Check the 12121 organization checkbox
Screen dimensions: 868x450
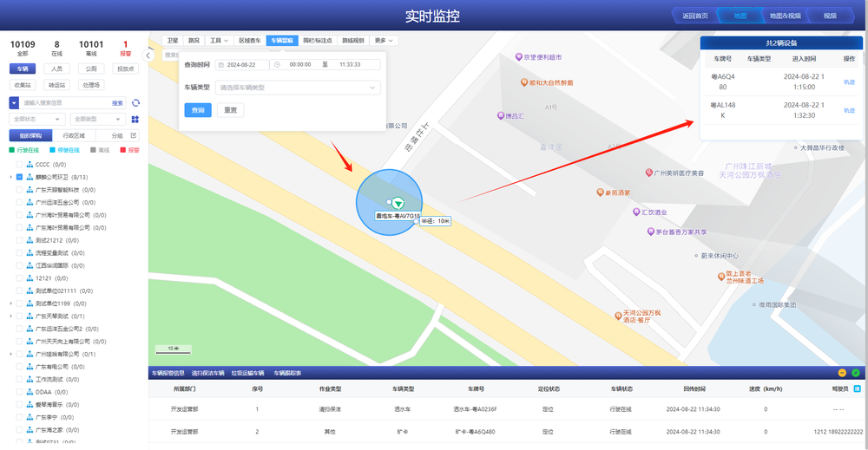[19, 278]
